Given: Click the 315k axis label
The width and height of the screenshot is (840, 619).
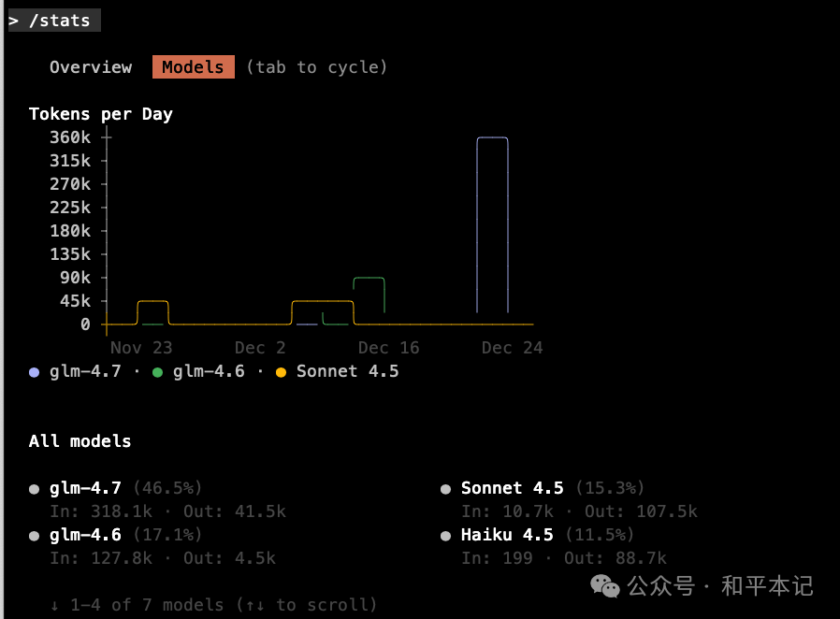Looking at the screenshot, I should click(70, 161).
